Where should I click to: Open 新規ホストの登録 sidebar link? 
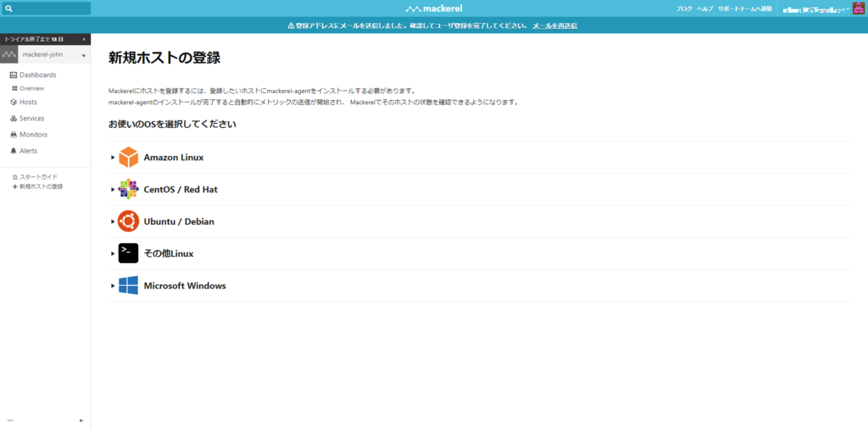point(41,187)
